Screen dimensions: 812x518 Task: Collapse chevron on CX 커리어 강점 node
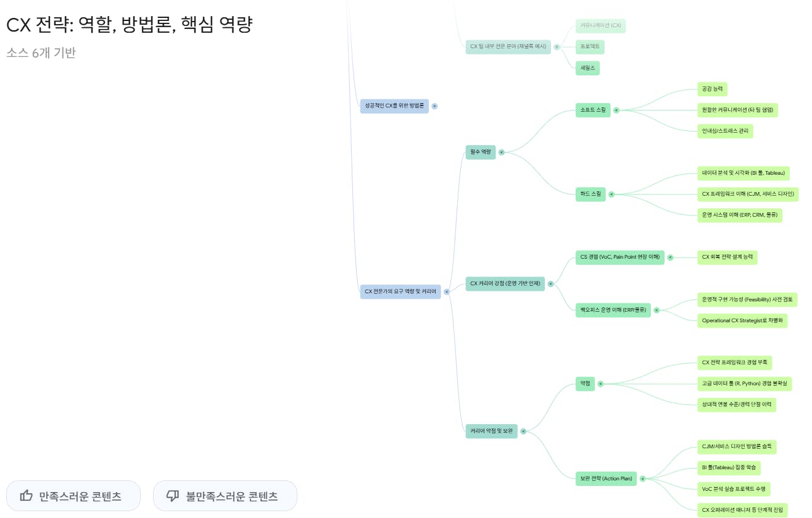[x=551, y=284]
